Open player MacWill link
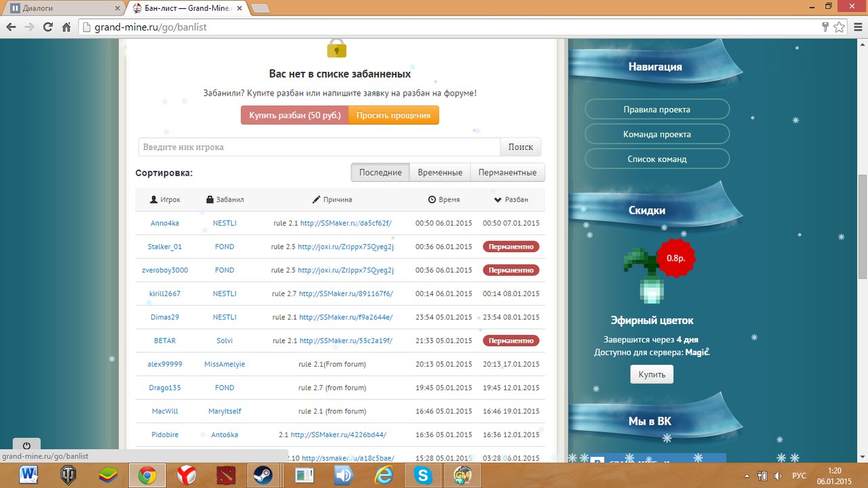 coord(165,411)
